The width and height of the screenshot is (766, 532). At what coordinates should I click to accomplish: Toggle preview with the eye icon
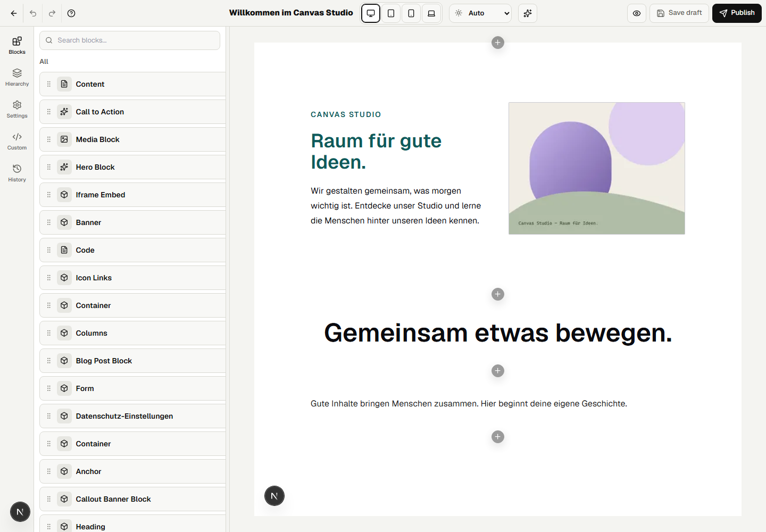(637, 13)
